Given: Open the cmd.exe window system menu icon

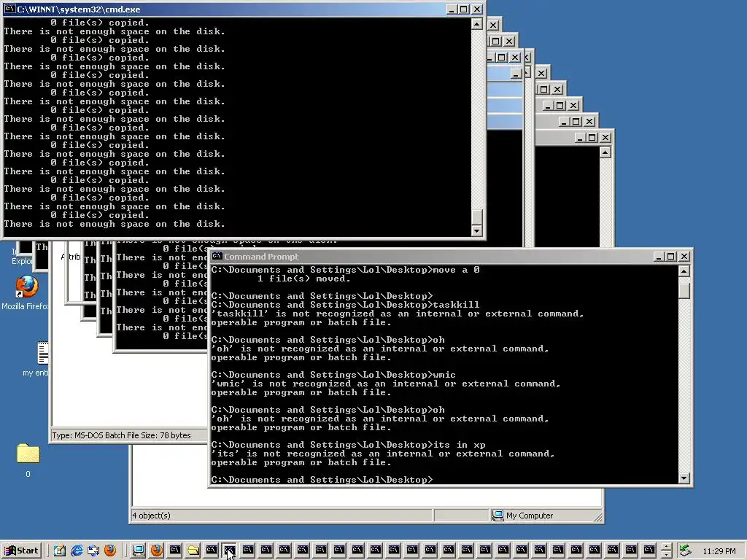Looking at the screenshot, I should (x=9, y=9).
